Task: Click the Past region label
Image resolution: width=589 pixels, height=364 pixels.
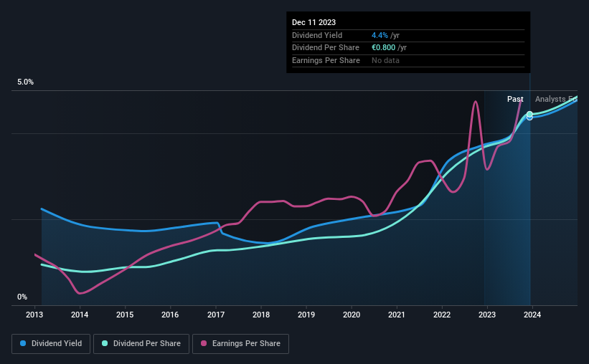Action: (x=515, y=99)
